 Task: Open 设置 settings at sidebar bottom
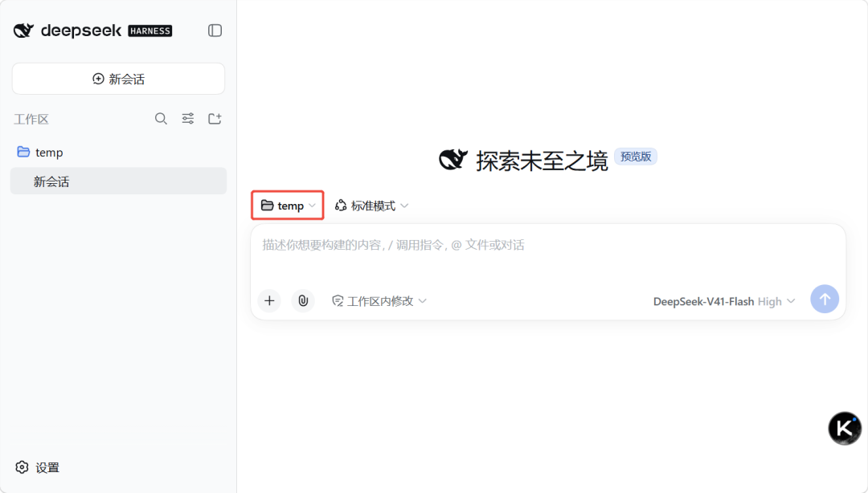(38, 467)
